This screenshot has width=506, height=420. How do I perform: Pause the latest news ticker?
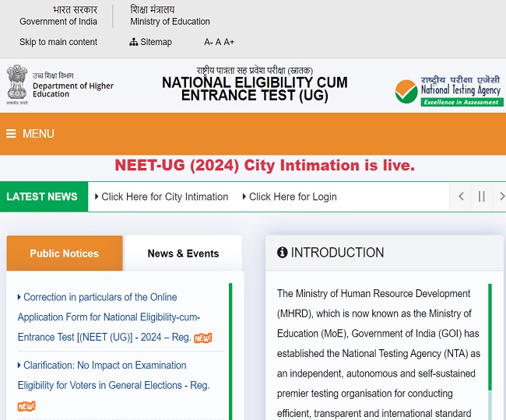(481, 197)
